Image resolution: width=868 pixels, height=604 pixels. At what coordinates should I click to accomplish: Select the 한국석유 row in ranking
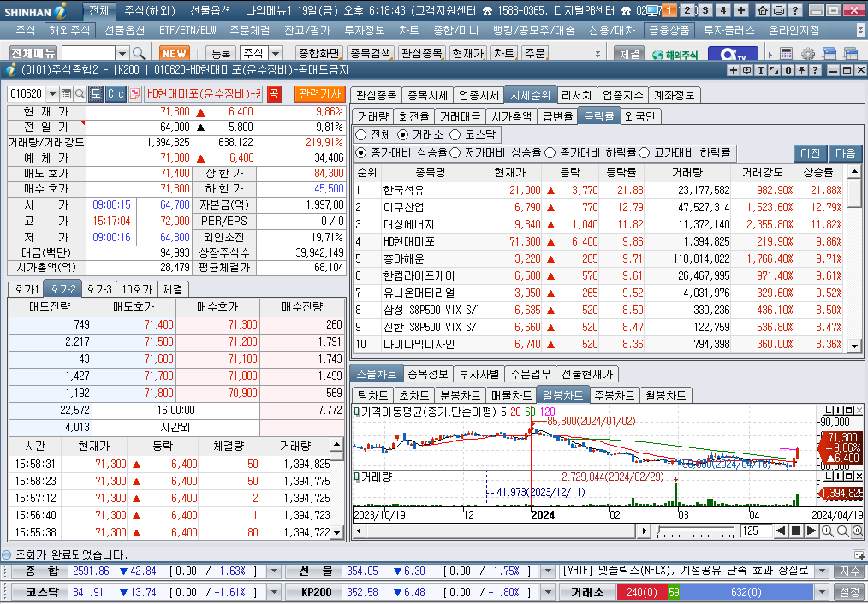pyautogui.click(x=599, y=190)
